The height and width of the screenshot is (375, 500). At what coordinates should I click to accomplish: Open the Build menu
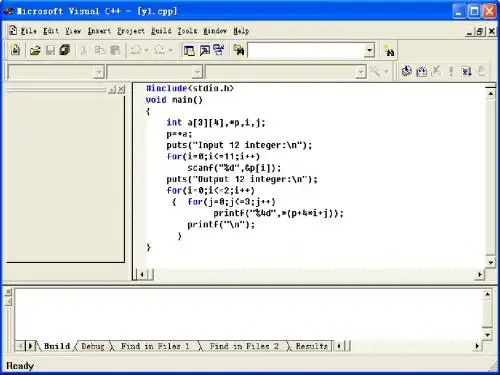161,31
